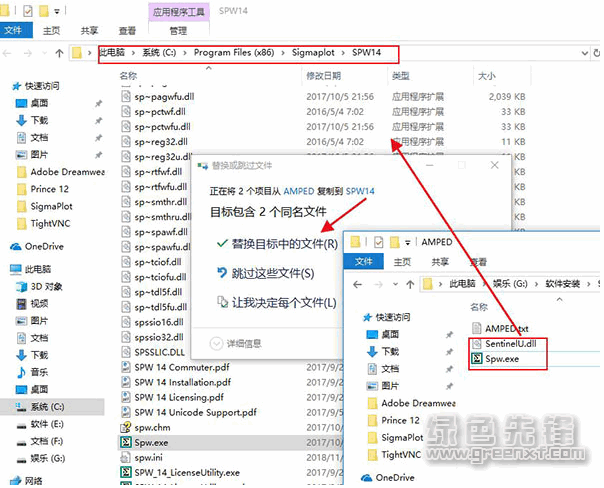Image resolution: width=604 pixels, height=488 pixels.
Task: Select 网络 icon in the sidebar
Action: click(x=15, y=481)
